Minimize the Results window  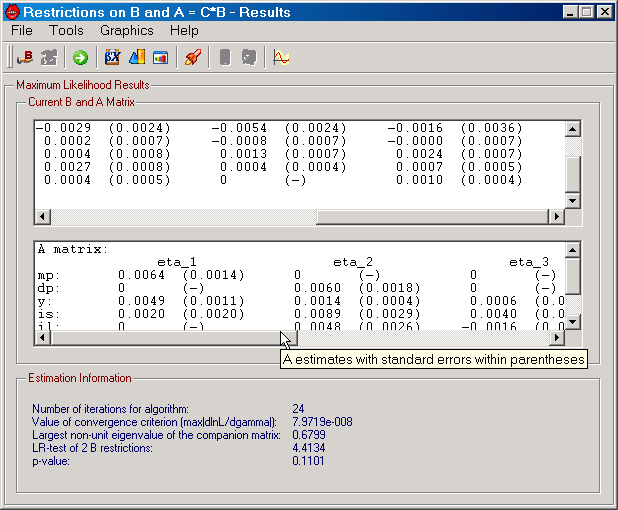(570, 12)
